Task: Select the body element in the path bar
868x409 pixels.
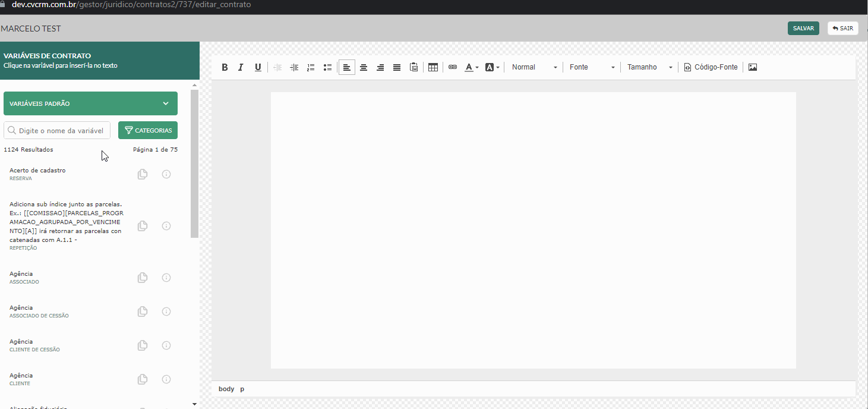Action: (x=226, y=389)
